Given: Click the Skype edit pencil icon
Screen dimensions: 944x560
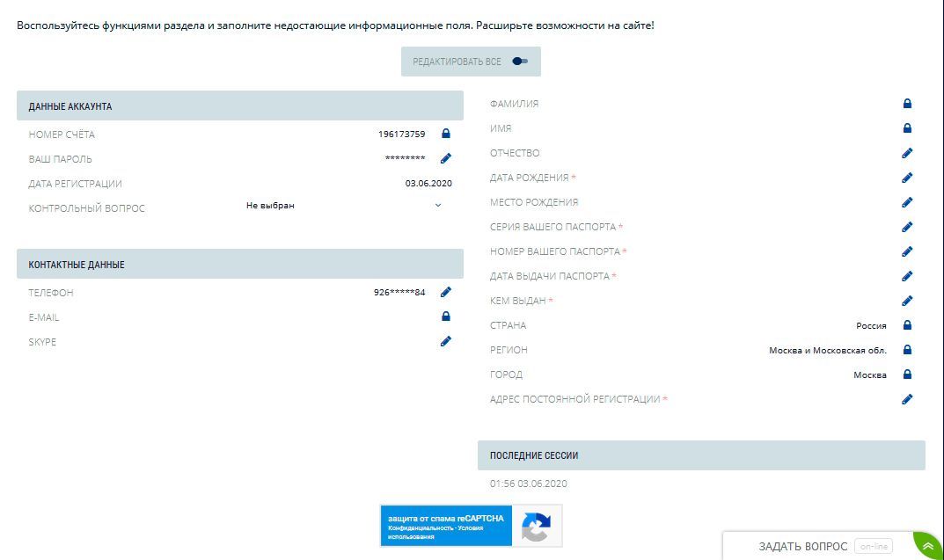Looking at the screenshot, I should [x=445, y=342].
